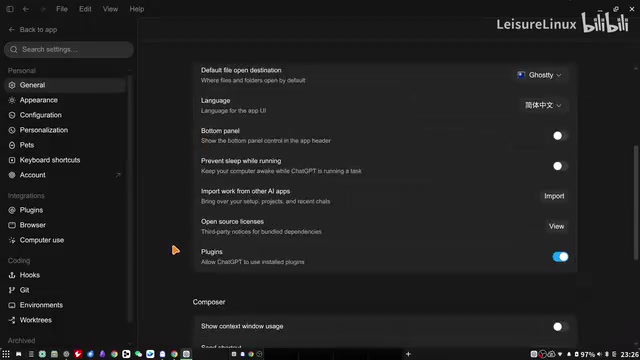The image size is (640, 360).
Task: Click the Search settings field
Action: (69, 49)
